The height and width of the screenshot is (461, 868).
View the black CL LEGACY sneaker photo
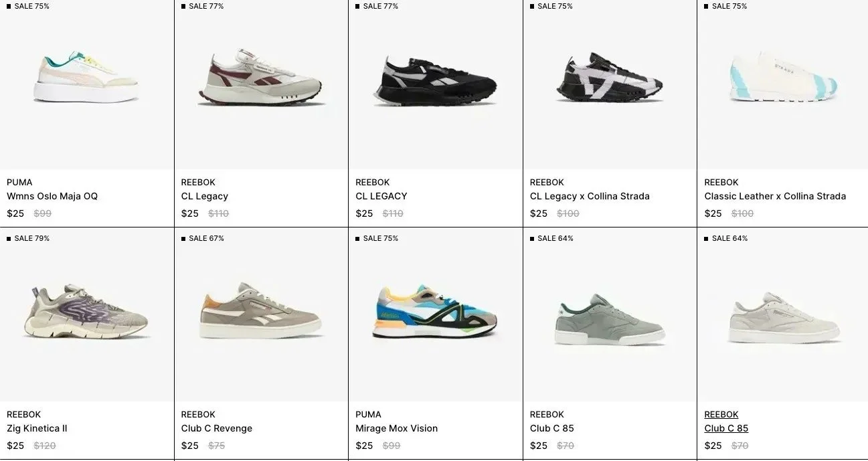435,80
